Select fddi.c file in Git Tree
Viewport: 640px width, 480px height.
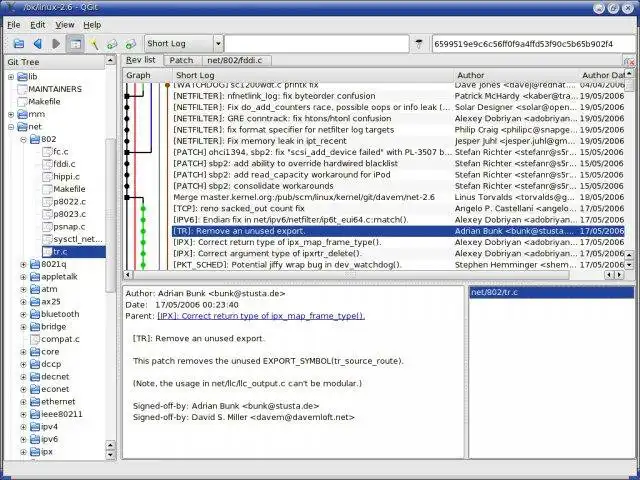pos(63,164)
